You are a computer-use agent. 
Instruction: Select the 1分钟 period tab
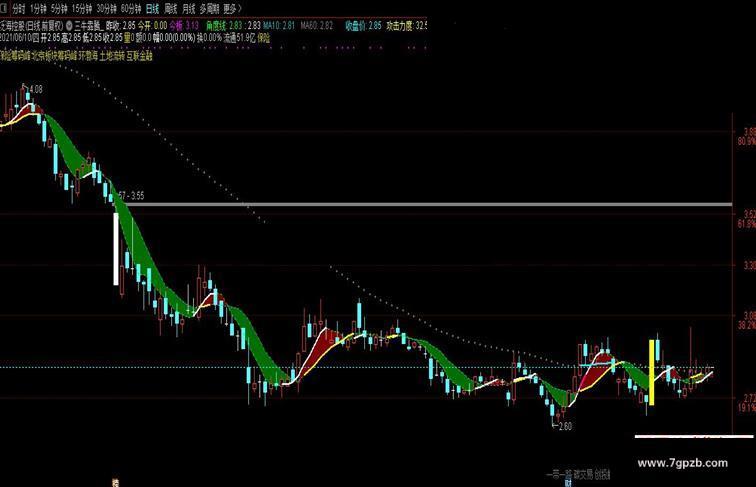(x=38, y=9)
